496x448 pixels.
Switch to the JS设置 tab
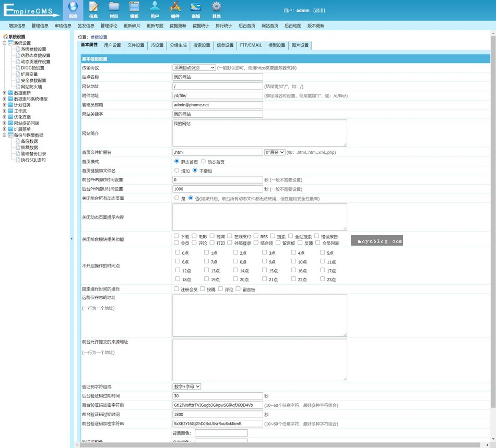coord(157,45)
